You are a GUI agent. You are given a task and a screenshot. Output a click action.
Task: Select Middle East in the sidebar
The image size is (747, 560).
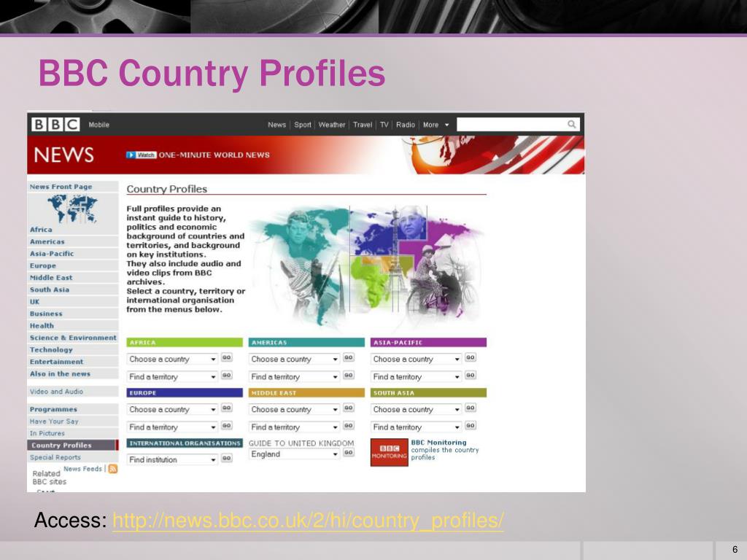coord(73,278)
